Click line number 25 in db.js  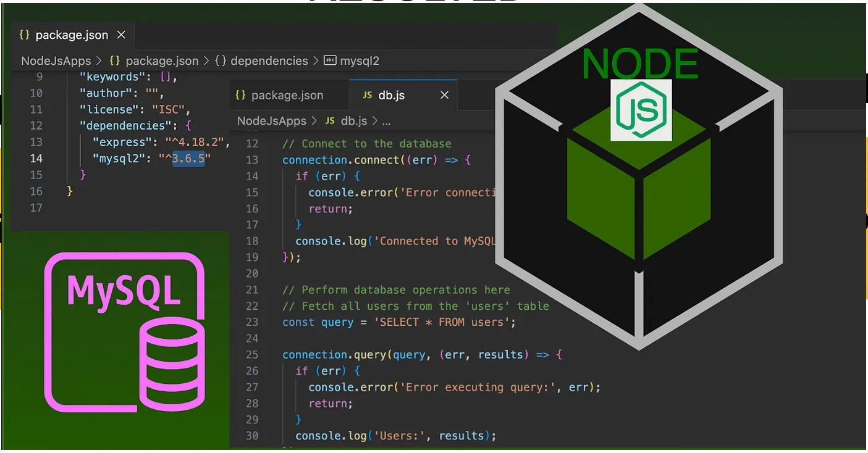click(x=252, y=354)
